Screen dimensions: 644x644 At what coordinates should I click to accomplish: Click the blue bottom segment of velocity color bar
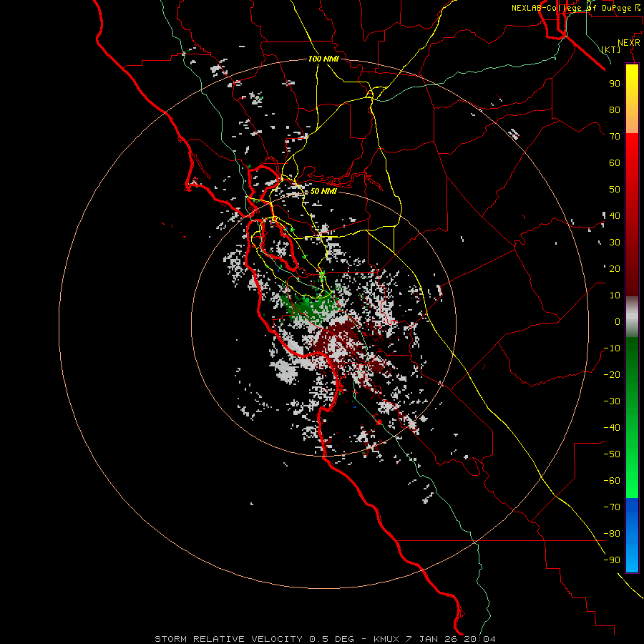pyautogui.click(x=632, y=535)
